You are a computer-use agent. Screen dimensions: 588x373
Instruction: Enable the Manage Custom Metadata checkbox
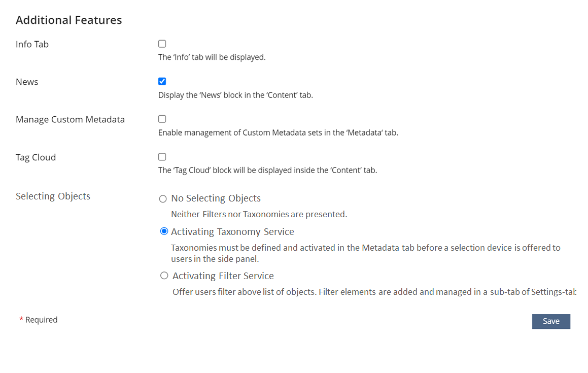(162, 119)
